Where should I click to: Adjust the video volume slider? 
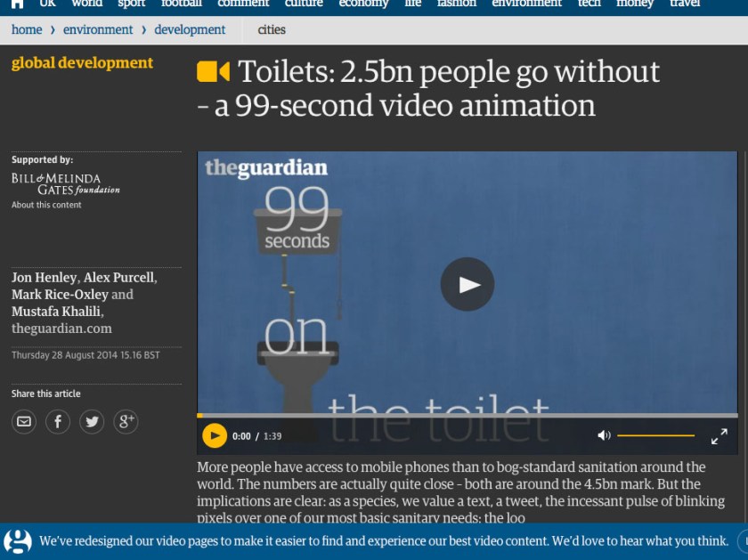pos(655,435)
